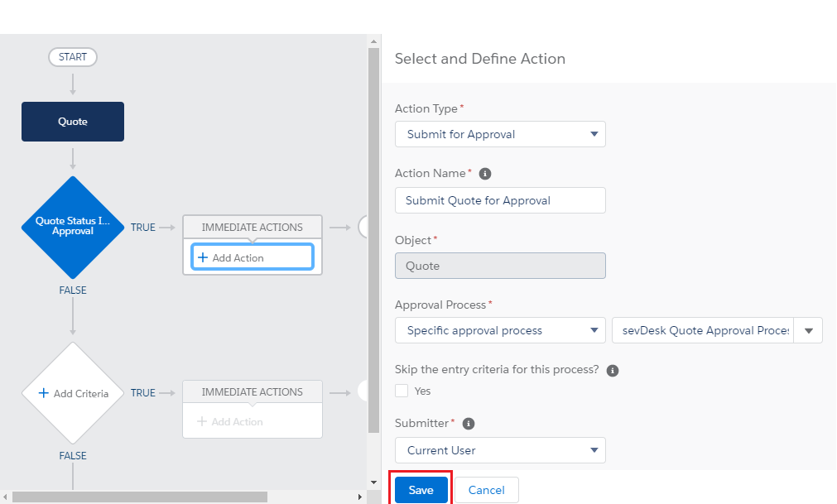Expand the Specific approval process dropdown
Image resolution: width=837 pixels, height=504 pixels.
[x=500, y=330]
